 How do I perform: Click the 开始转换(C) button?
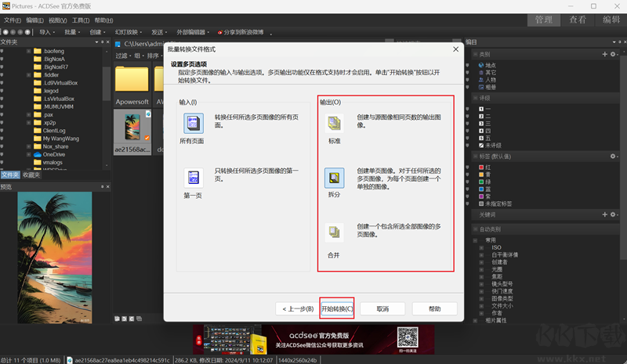[x=337, y=308]
